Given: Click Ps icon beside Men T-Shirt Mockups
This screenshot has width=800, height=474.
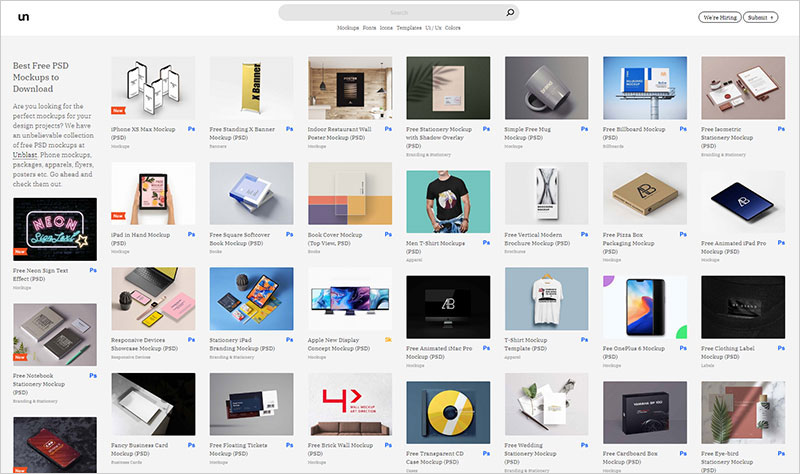Looking at the screenshot, I should (x=486, y=243).
